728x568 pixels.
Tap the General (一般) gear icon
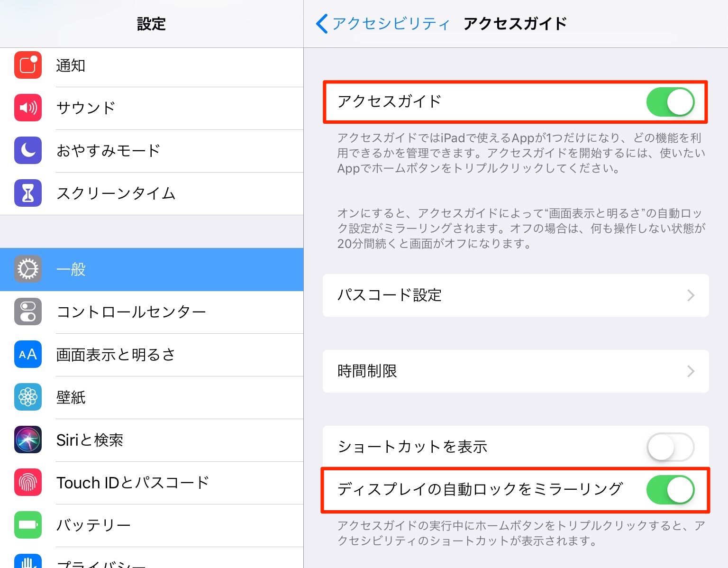28,269
